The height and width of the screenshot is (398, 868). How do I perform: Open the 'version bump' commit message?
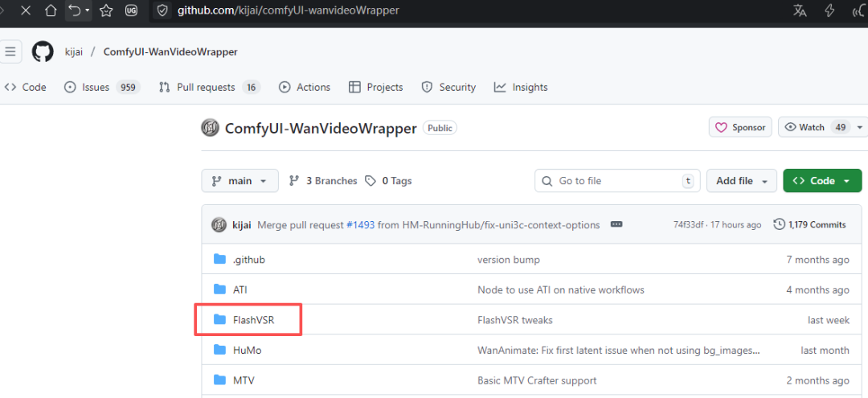pos(508,260)
